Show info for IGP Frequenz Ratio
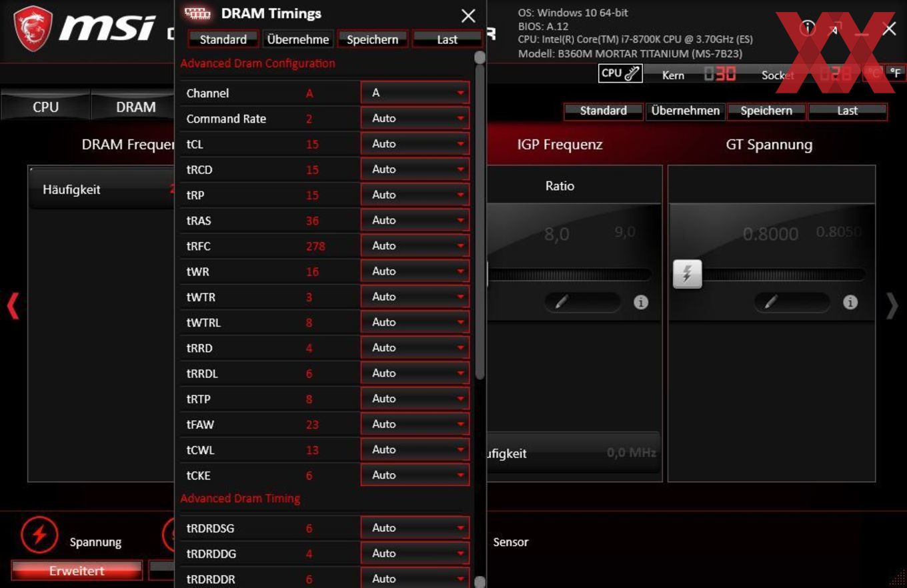 pos(641,302)
